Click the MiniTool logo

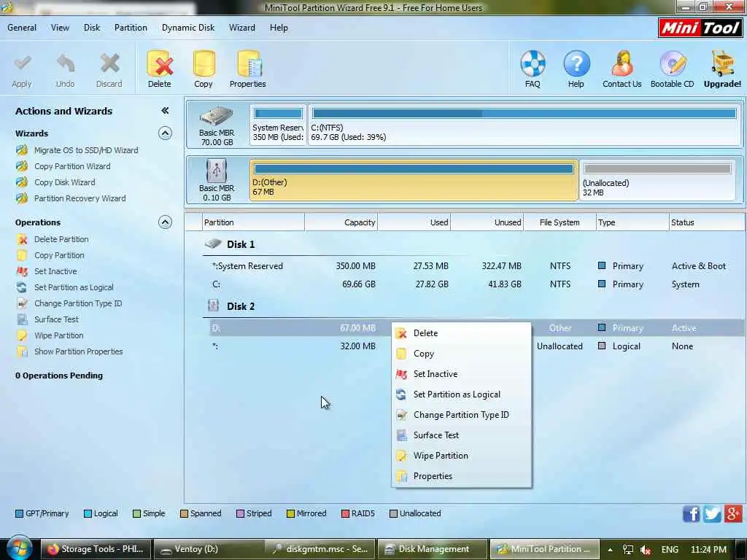[700, 28]
